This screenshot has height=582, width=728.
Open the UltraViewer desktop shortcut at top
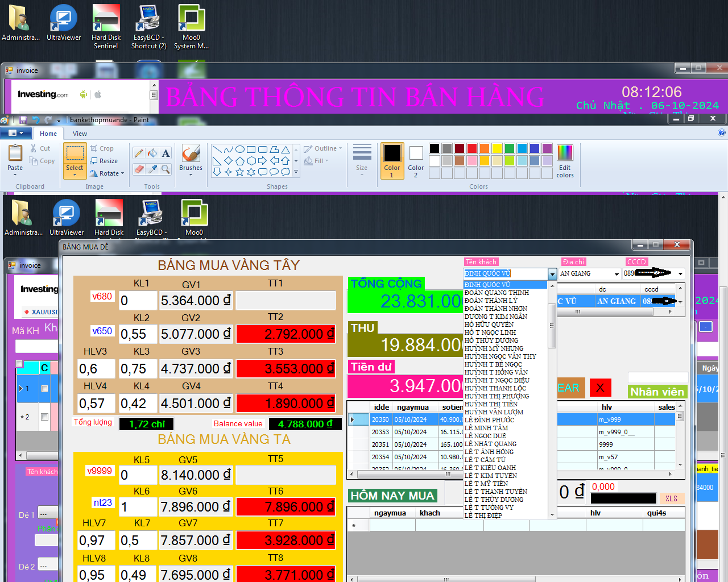pos(64,23)
